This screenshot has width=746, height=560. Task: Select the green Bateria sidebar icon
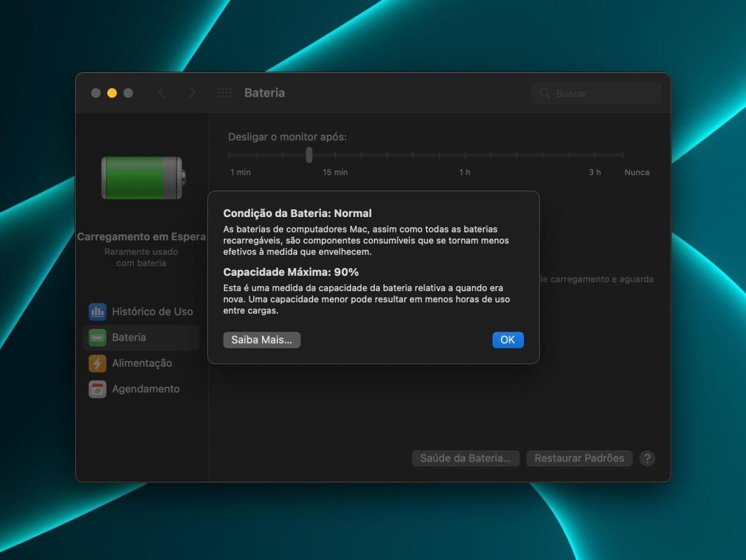point(97,337)
